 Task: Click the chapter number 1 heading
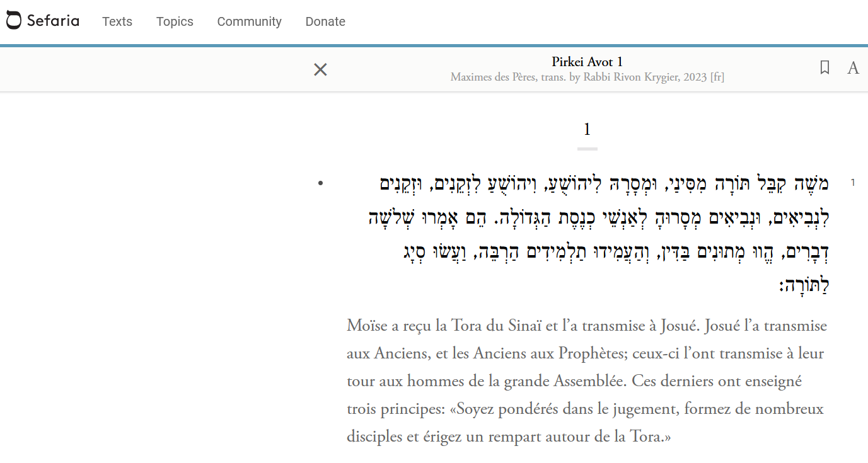point(587,130)
